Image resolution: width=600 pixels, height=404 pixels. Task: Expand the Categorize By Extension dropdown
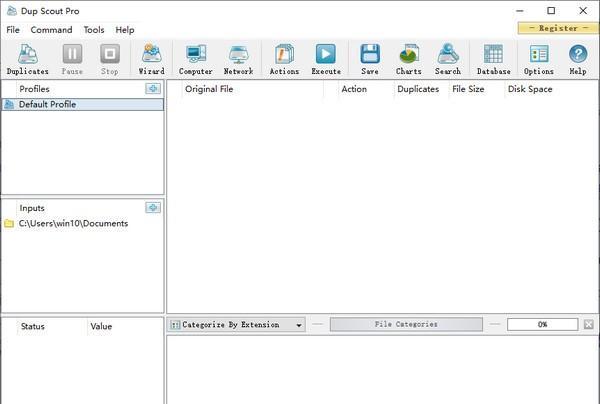point(237,325)
